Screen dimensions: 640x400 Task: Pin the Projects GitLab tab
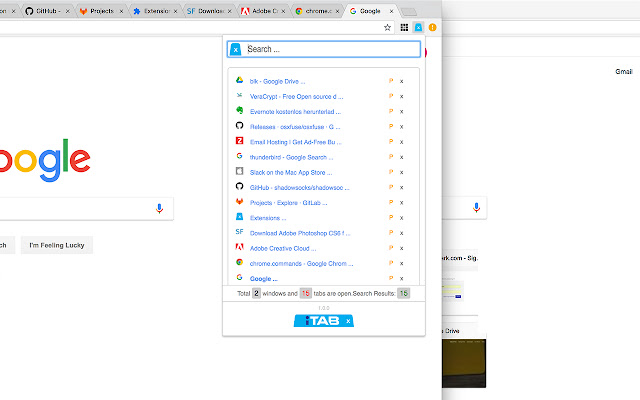[391, 202]
